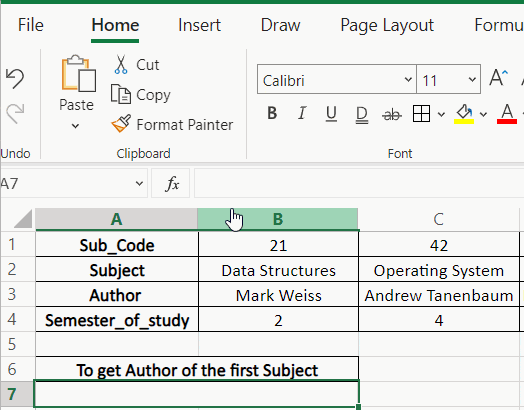This screenshot has width=524, height=410.
Task: Select column A header
Action: pyautogui.click(x=116, y=219)
